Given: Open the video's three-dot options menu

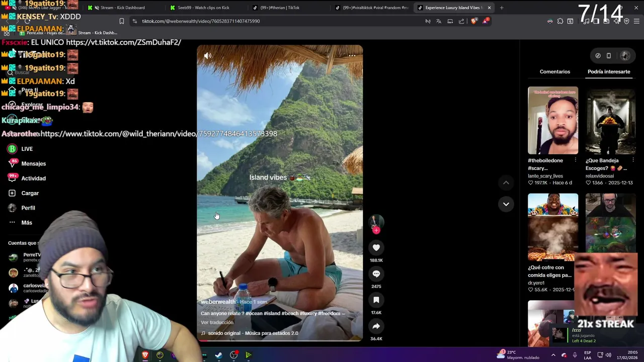Looking at the screenshot, I should (352, 56).
